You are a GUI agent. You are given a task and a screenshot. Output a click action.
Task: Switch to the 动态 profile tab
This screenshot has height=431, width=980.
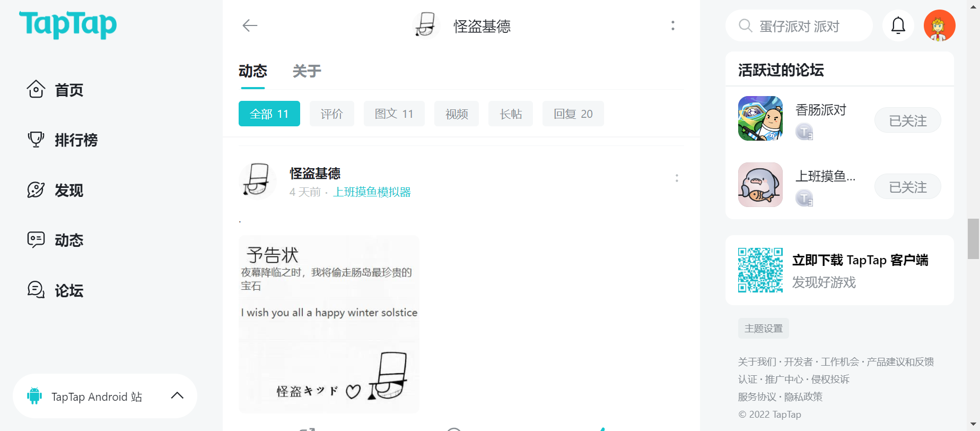253,71
